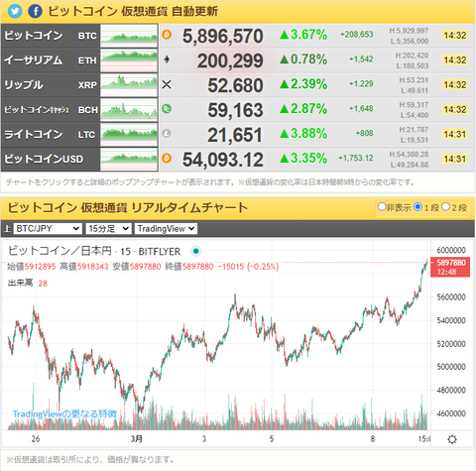Open the Facebook share icon

coord(36,11)
